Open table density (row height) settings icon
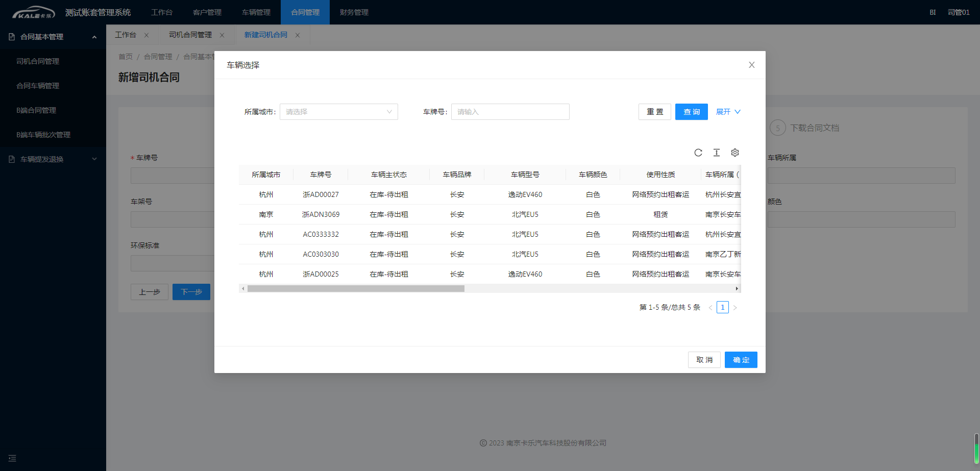Viewport: 980px width, 471px height. (717, 153)
